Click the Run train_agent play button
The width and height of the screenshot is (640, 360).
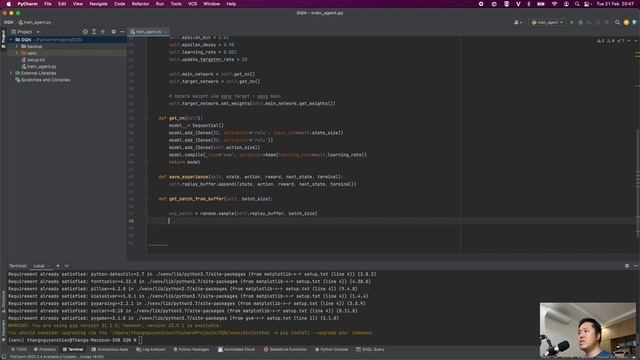(572, 22)
